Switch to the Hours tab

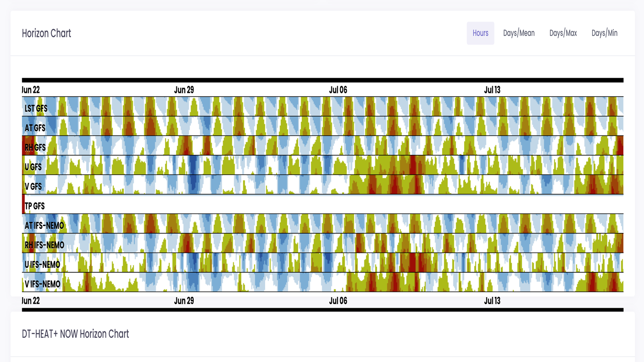coord(480,33)
